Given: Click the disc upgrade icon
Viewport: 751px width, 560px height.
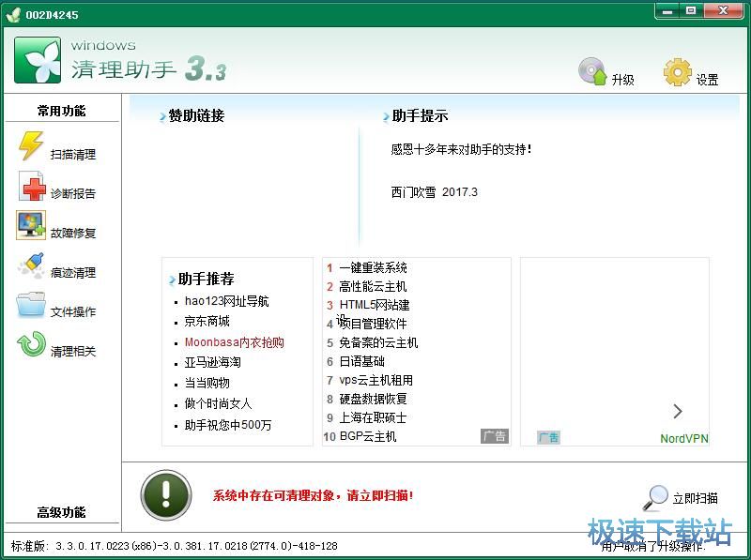Looking at the screenshot, I should tap(592, 71).
